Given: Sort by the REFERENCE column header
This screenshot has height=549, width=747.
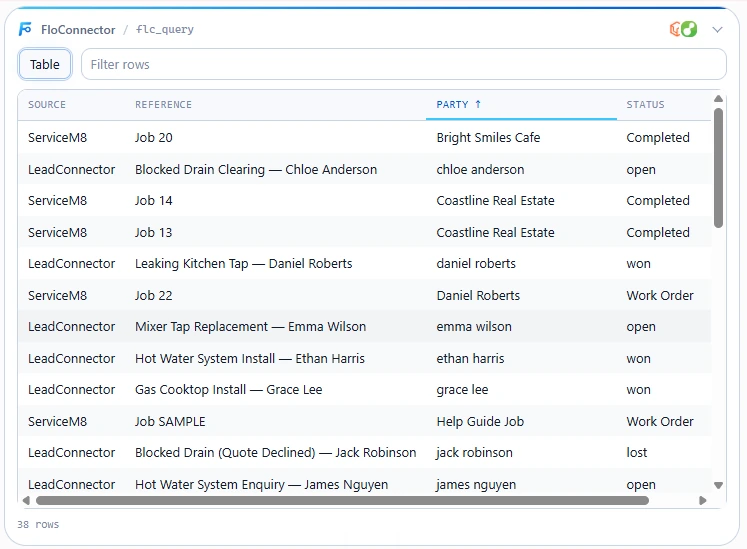Looking at the screenshot, I should pos(163,104).
